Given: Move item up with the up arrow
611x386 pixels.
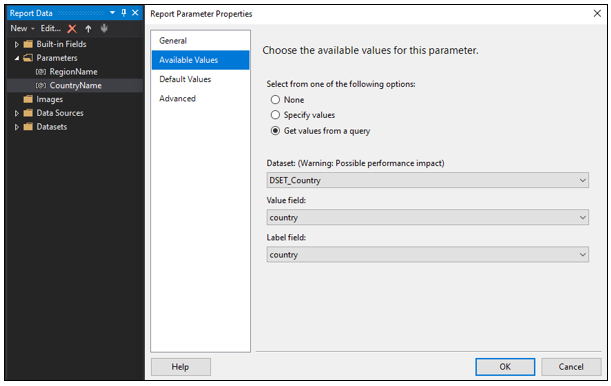Looking at the screenshot, I should click(88, 28).
